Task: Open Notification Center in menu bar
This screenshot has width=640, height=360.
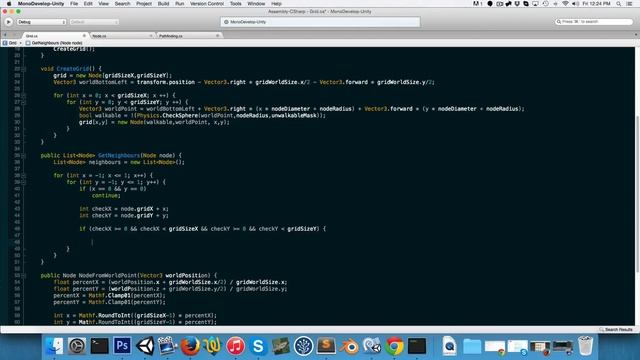Action: [630, 4]
